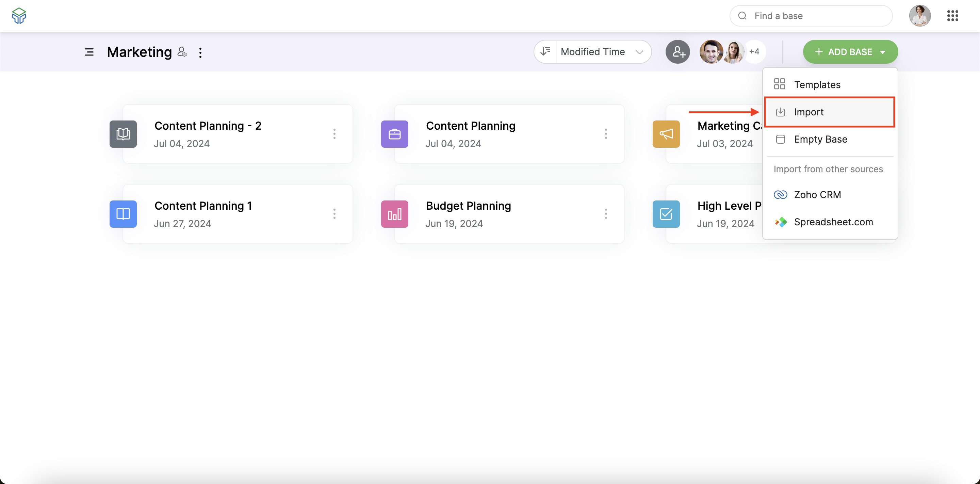
Task: Choose Import in the dropdown menu
Action: (808, 112)
